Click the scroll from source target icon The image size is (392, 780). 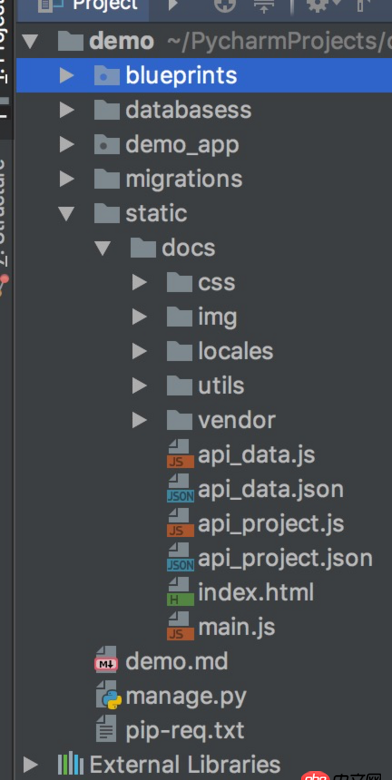click(x=225, y=5)
